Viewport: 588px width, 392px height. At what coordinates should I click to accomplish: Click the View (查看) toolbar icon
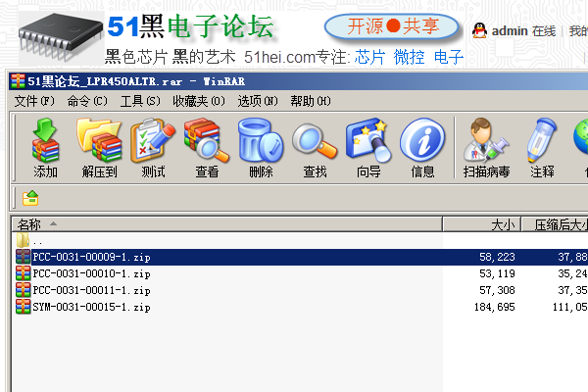tap(207, 140)
